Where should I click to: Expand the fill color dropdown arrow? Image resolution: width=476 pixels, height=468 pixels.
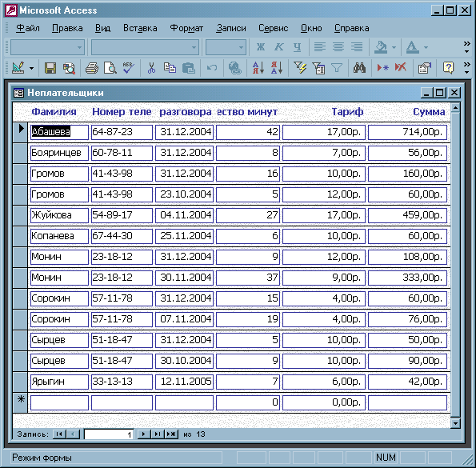tap(394, 47)
